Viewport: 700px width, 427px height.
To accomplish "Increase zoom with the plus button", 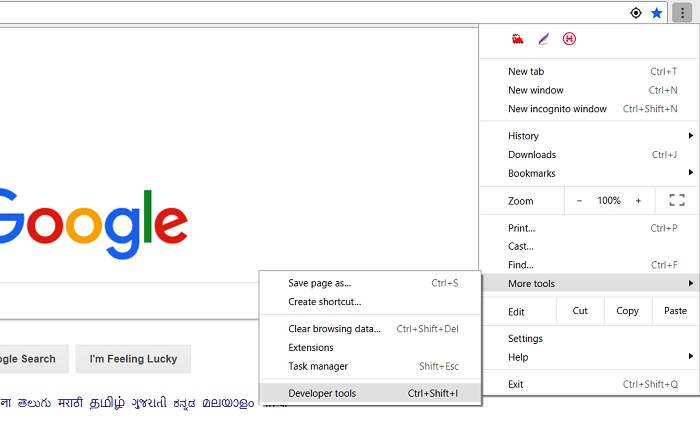I will pos(638,201).
